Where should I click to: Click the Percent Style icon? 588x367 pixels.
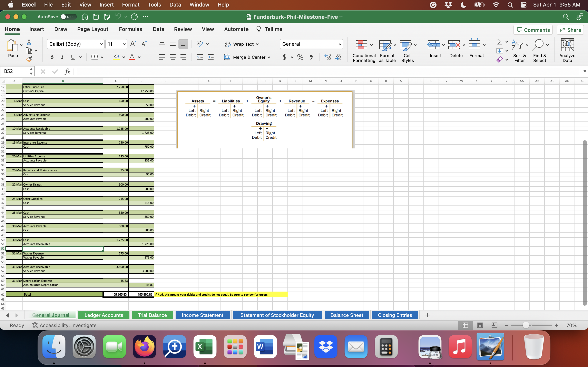pyautogui.click(x=300, y=57)
